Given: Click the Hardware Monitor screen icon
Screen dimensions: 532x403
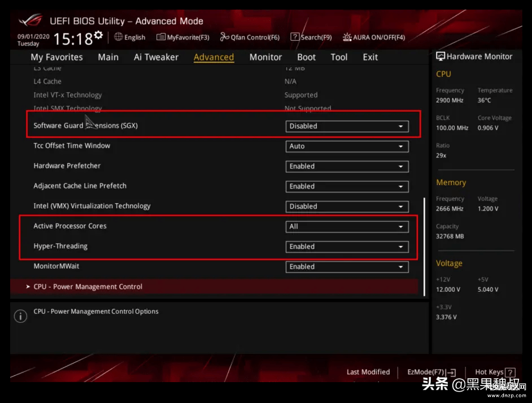Looking at the screenshot, I should point(441,56).
